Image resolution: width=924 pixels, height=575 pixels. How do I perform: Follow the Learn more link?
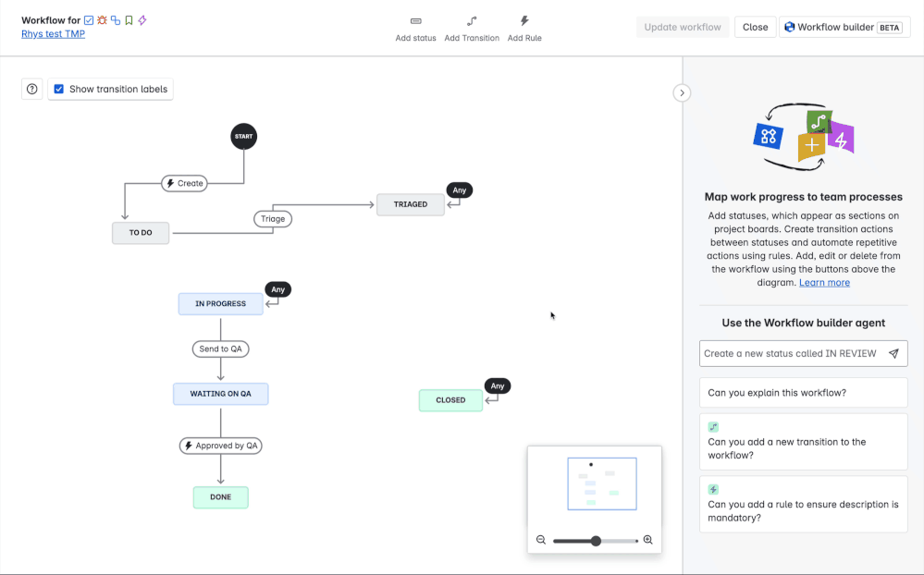(x=824, y=283)
